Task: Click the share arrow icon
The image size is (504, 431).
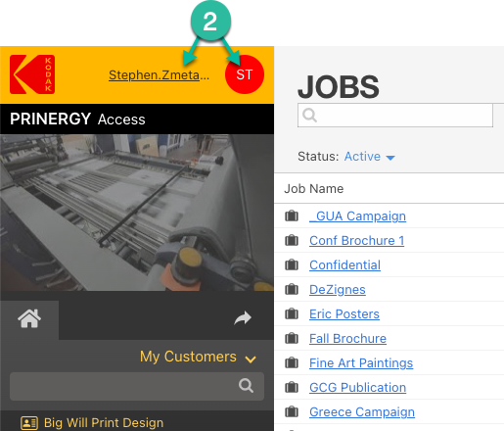Action: [243, 318]
